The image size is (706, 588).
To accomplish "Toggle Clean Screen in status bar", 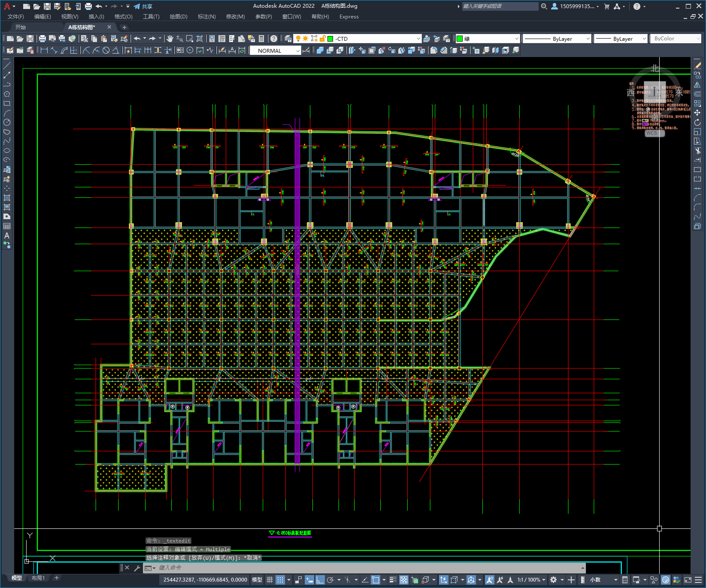I will (688, 580).
